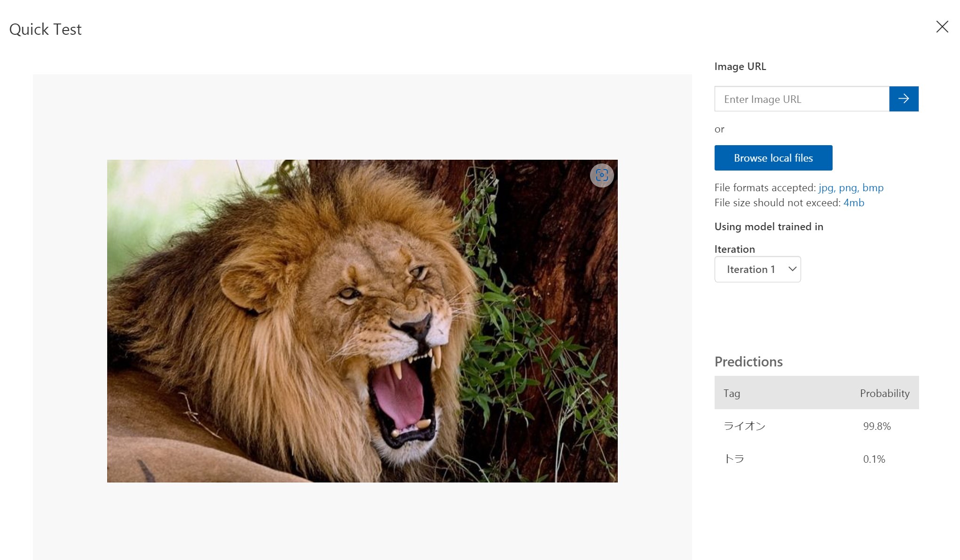This screenshot has width=960, height=560.
Task: Click the Quick Test title
Action: [x=46, y=29]
